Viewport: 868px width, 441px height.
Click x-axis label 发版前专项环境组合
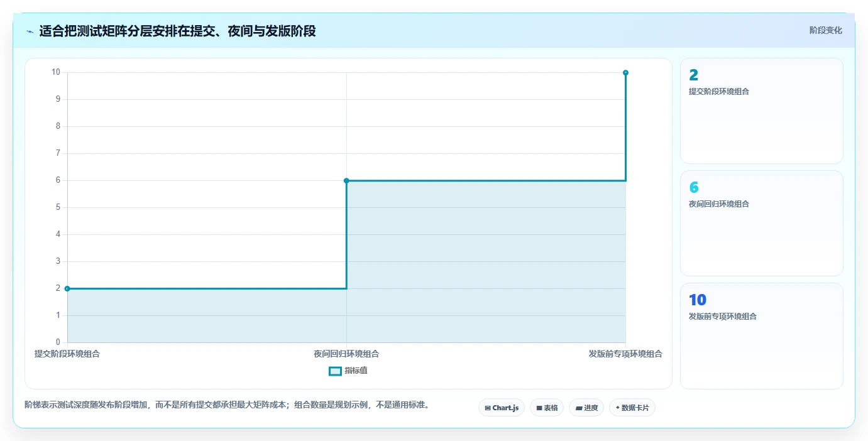click(625, 354)
